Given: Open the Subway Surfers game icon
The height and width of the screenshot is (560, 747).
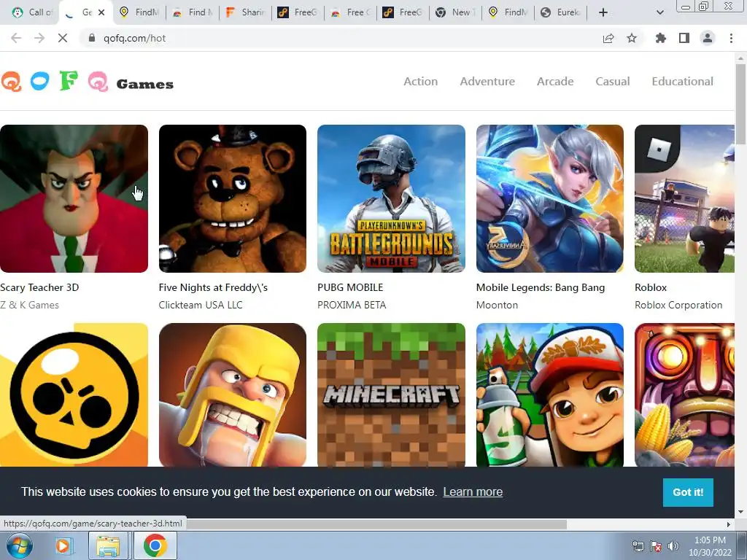Looking at the screenshot, I should tap(550, 394).
